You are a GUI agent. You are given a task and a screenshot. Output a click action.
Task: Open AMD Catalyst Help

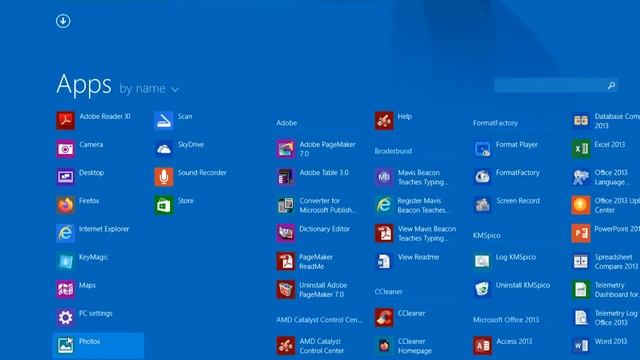pos(394,120)
